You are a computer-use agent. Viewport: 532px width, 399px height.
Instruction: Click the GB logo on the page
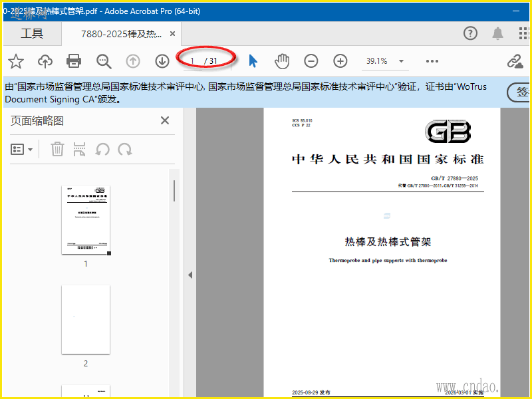click(448, 132)
